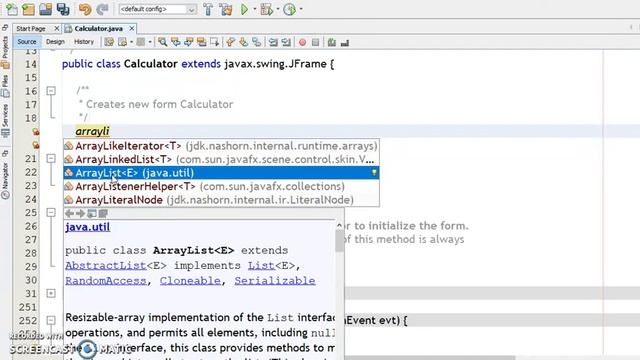Profile the project with clock icon

289,9
